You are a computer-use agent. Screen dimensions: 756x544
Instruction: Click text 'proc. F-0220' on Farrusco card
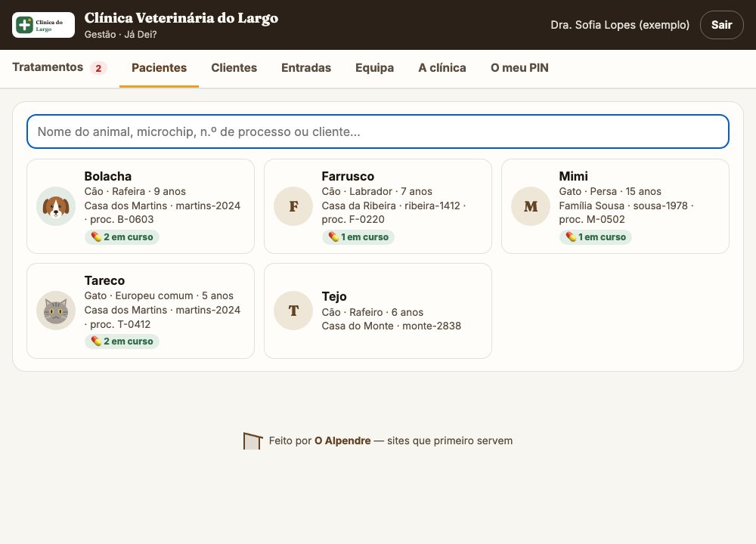point(353,220)
